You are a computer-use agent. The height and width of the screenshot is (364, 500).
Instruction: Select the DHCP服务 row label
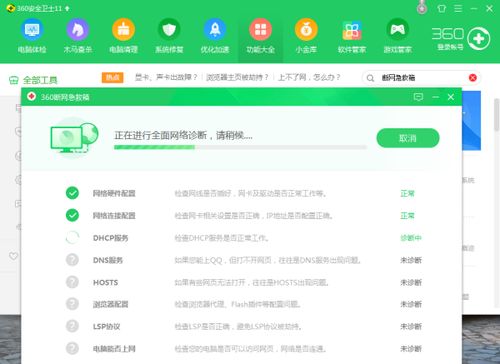[110, 238]
